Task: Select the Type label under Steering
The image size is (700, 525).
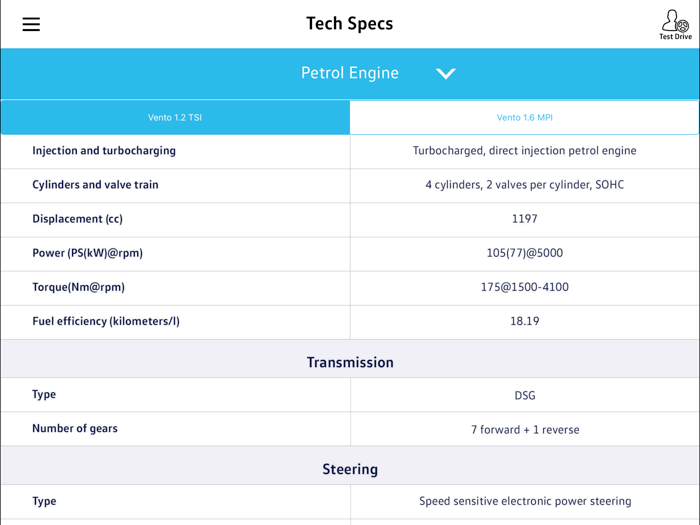Action: point(44,501)
